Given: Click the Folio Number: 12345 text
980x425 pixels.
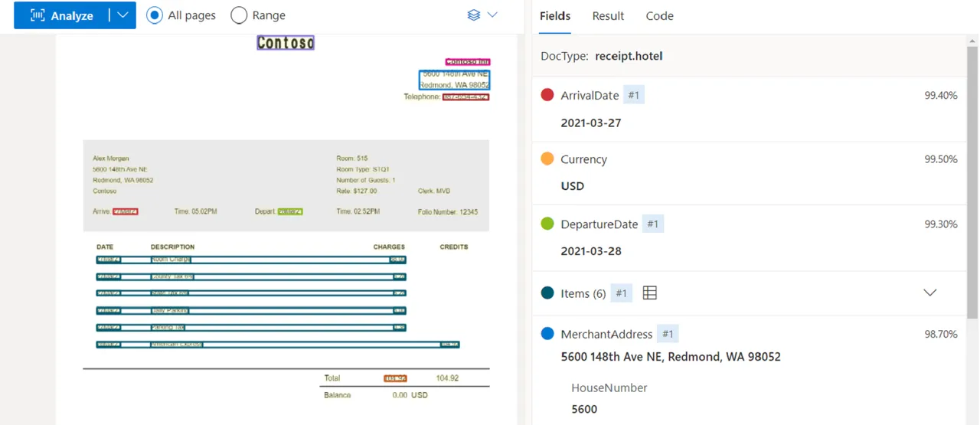Looking at the screenshot, I should pos(448,212).
